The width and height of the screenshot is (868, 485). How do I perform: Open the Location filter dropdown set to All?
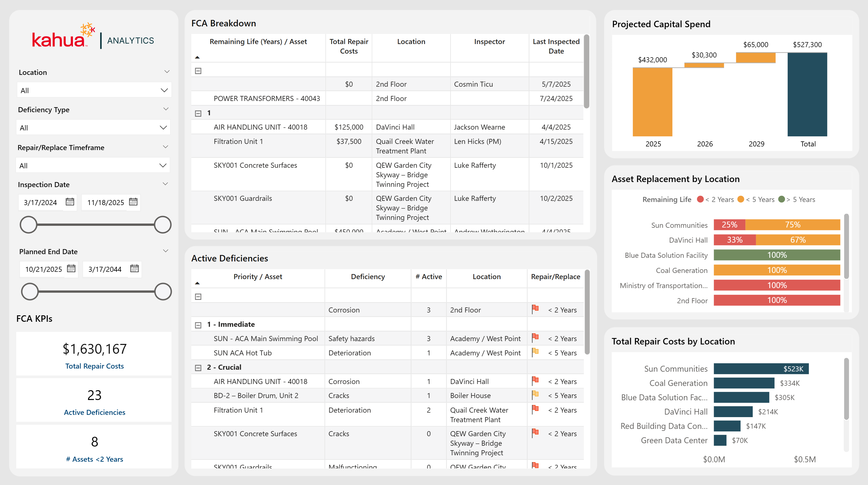click(94, 90)
